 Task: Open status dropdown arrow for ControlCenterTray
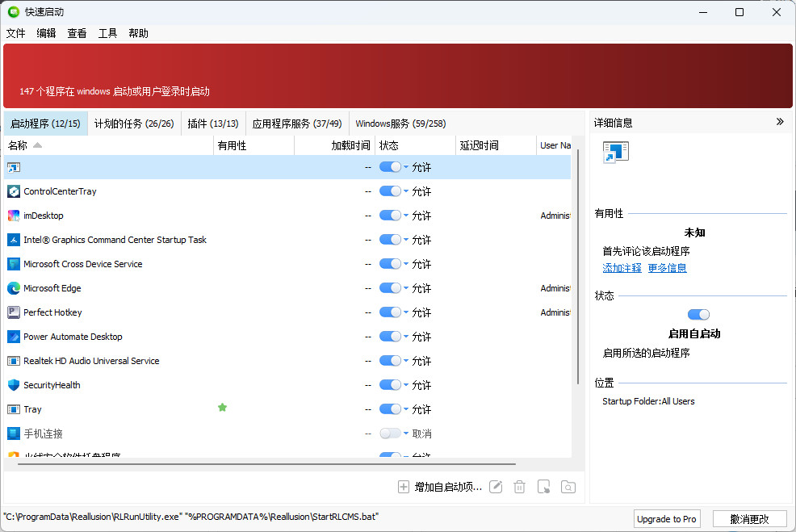click(x=406, y=191)
